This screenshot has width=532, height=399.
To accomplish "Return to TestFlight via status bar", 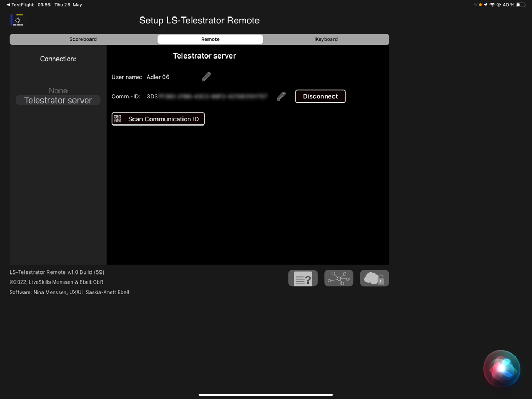I will 20,5.
